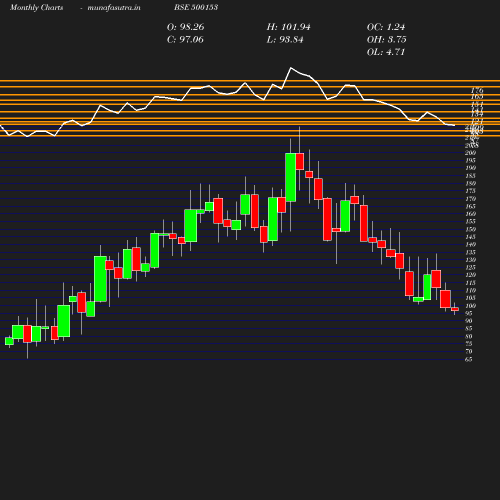The height and width of the screenshot is (500, 500).
Task: Click the 105 price axis label
Action: (x=470, y=298)
